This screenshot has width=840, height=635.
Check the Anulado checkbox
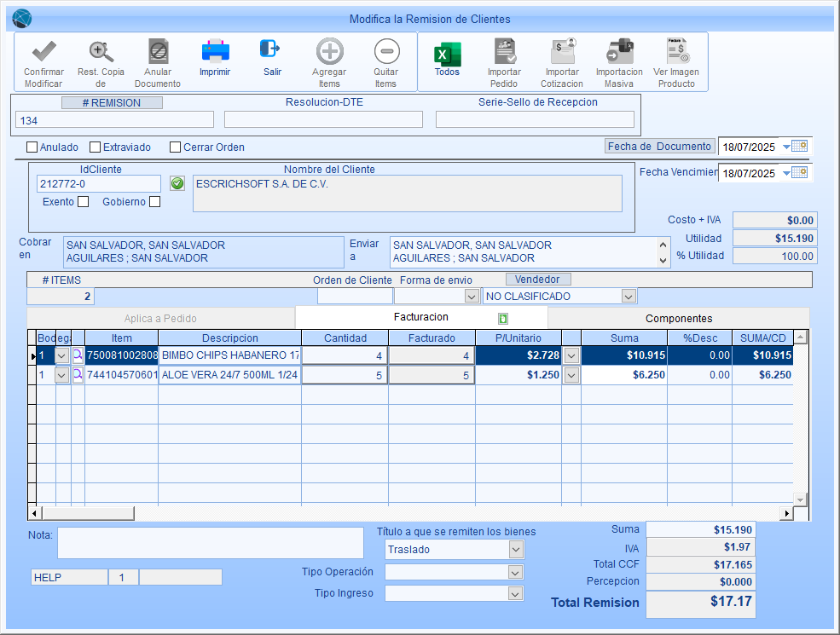(32, 147)
